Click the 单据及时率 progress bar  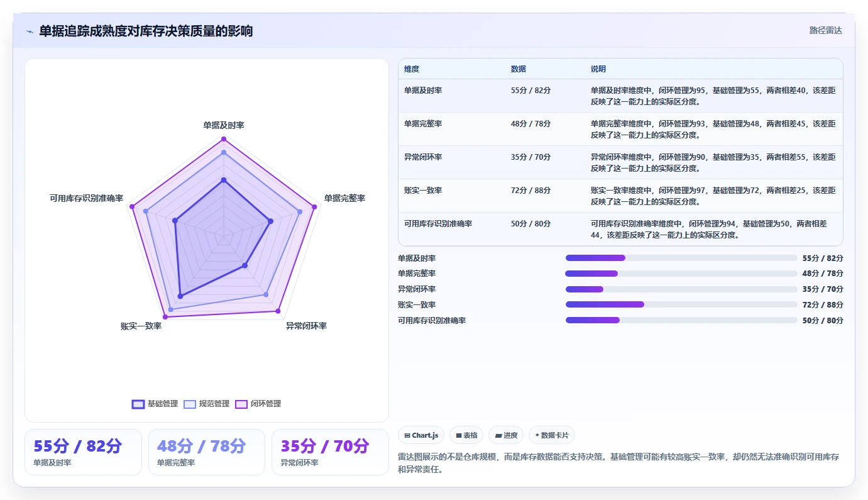click(681, 258)
